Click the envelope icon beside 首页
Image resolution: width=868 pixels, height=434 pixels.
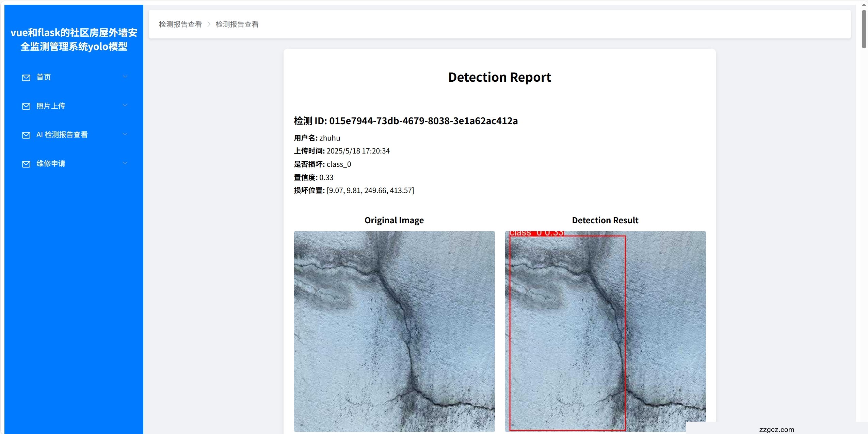(x=26, y=78)
